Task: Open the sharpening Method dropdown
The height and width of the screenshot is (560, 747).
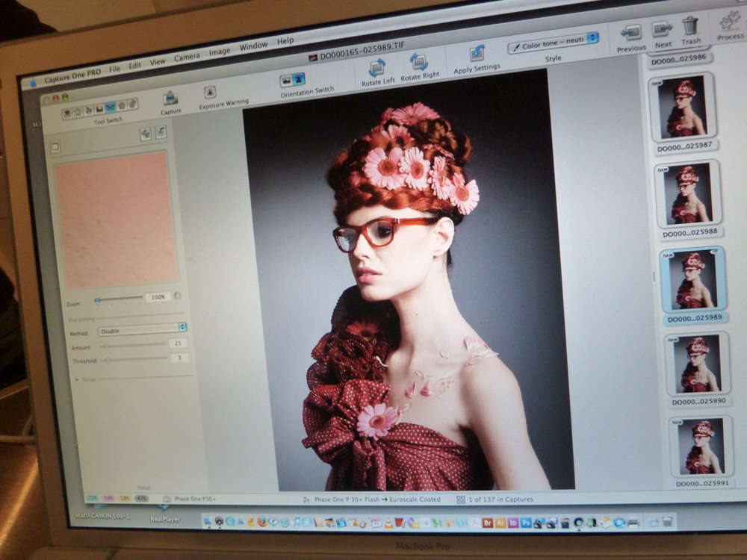Action: (142, 329)
